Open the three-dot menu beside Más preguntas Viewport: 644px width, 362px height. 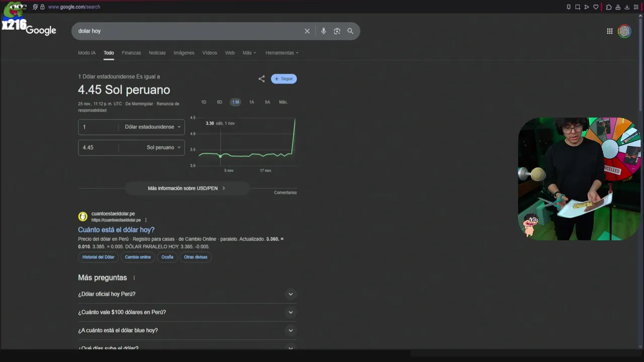point(134,278)
